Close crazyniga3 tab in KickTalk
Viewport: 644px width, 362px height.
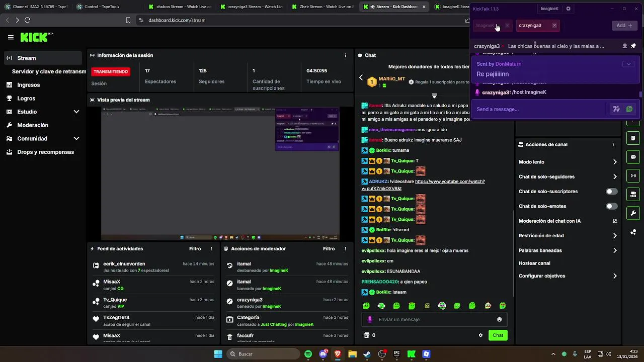click(x=554, y=25)
